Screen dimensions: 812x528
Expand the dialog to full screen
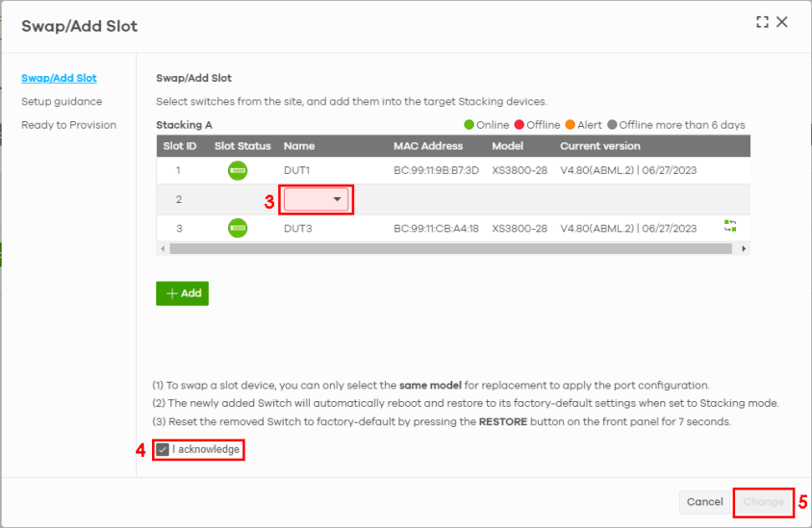pyautogui.click(x=762, y=22)
